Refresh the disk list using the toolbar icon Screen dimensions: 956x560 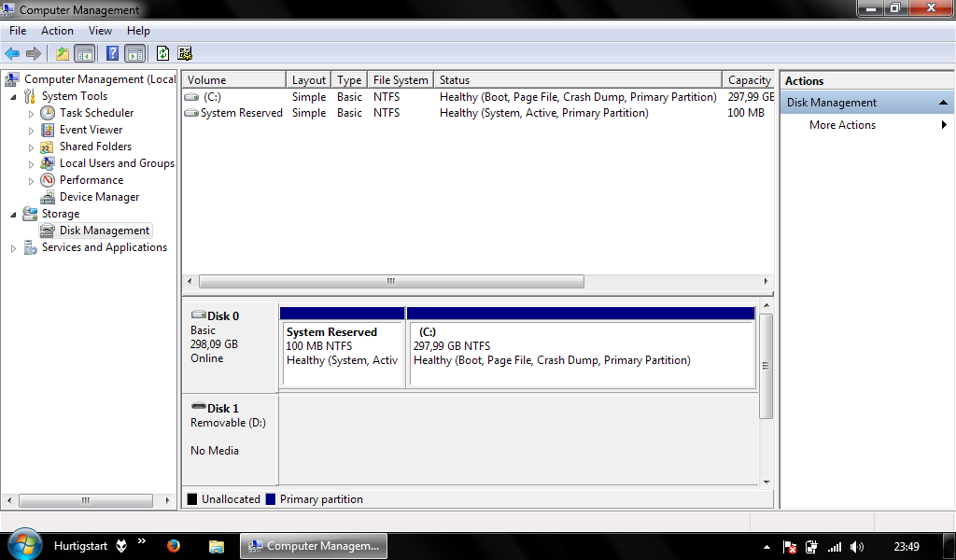point(162,53)
